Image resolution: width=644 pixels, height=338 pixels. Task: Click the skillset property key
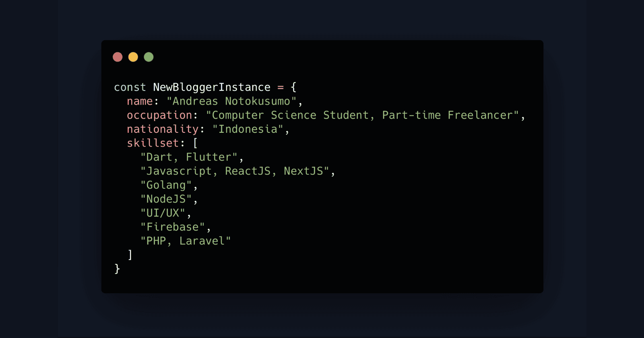click(153, 143)
